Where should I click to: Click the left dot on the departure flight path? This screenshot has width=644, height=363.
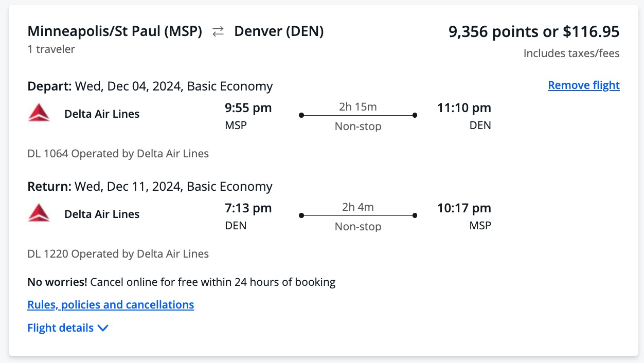coord(301,115)
